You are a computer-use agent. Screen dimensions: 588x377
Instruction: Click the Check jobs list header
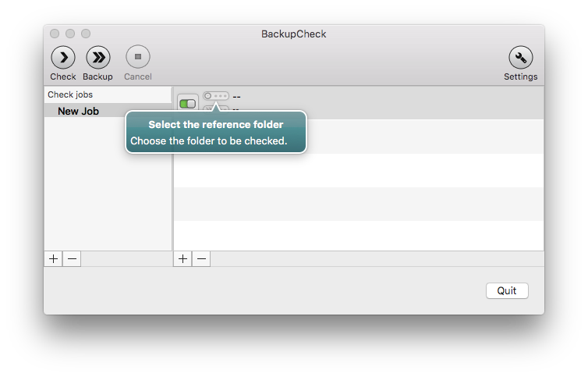(x=108, y=94)
